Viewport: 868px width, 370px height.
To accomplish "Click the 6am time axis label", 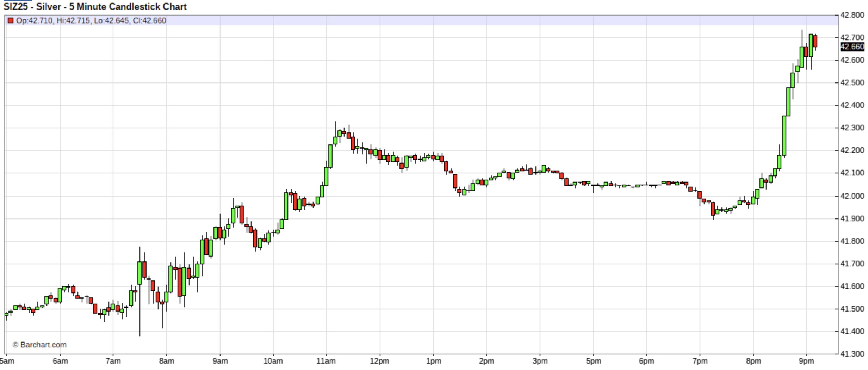I will pyautogui.click(x=60, y=361).
